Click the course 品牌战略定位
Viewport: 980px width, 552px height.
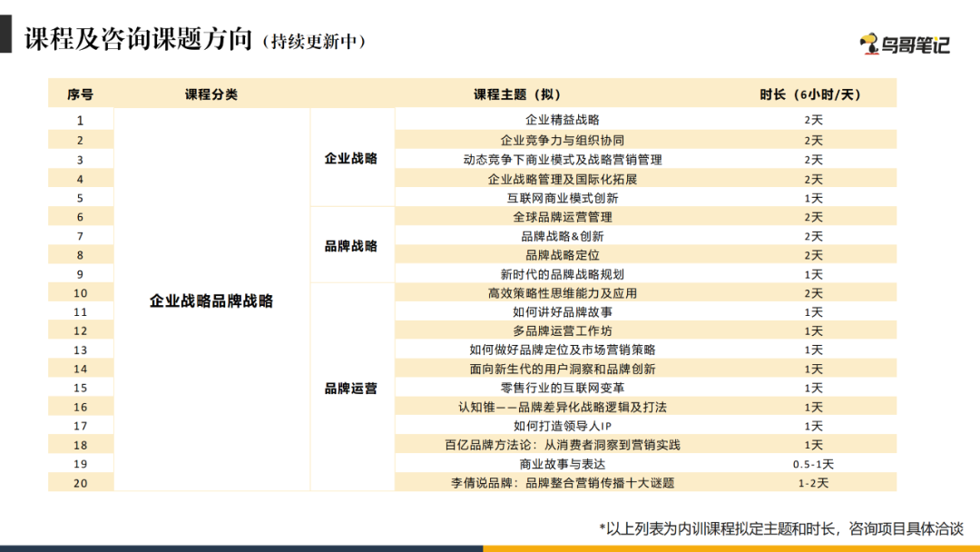pyautogui.click(x=563, y=255)
